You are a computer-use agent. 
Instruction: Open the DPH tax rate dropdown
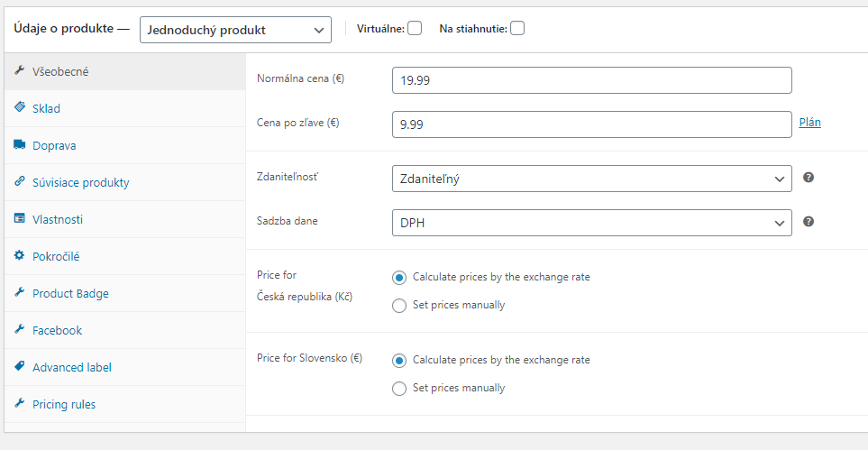point(592,223)
